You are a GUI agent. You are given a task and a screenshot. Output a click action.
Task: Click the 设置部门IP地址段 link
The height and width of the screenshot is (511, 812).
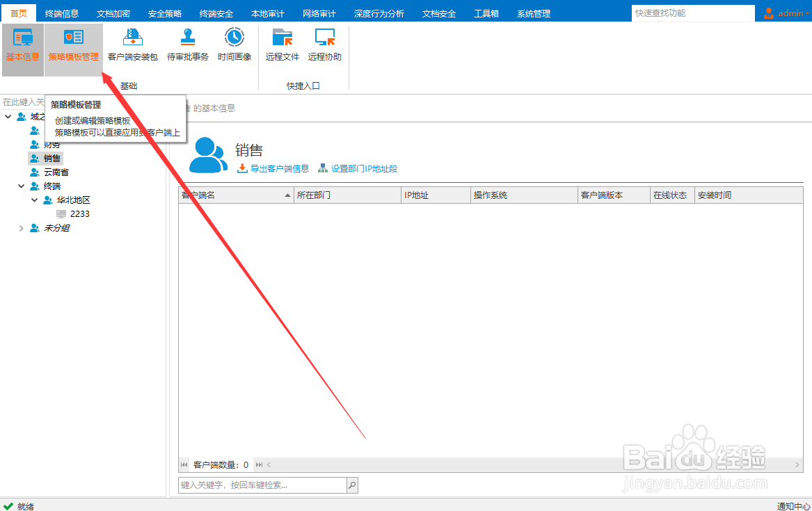click(365, 169)
